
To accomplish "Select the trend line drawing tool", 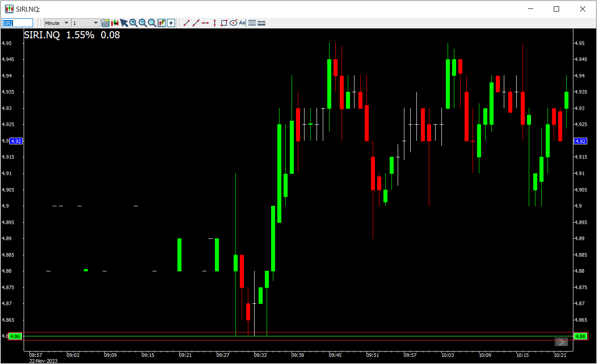I will (187, 23).
